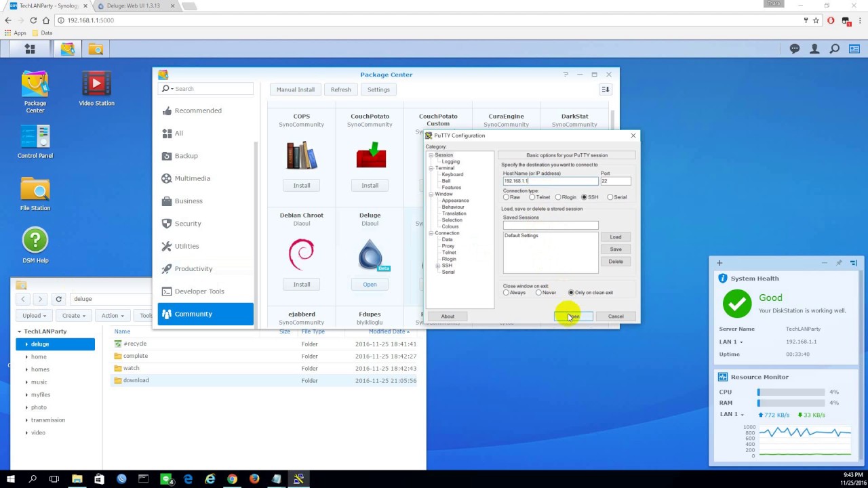Open the Create dropdown in File Station
The image size is (868, 488).
[74, 315]
